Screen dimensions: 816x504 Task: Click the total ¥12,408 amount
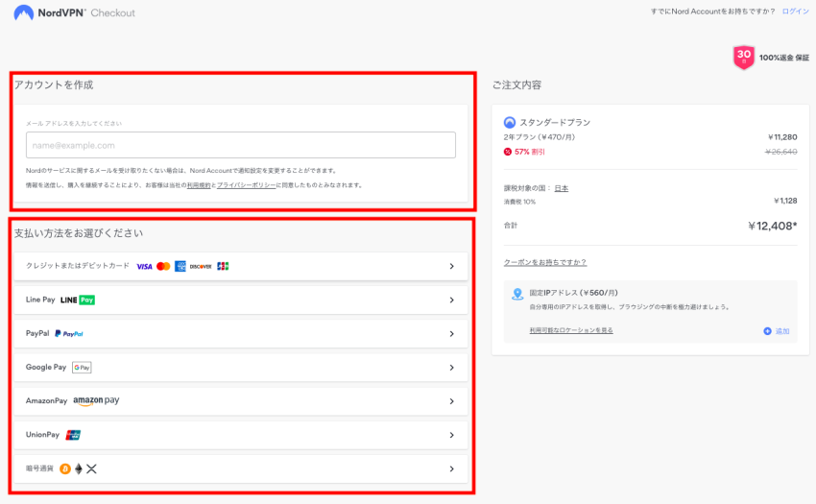[x=772, y=226]
